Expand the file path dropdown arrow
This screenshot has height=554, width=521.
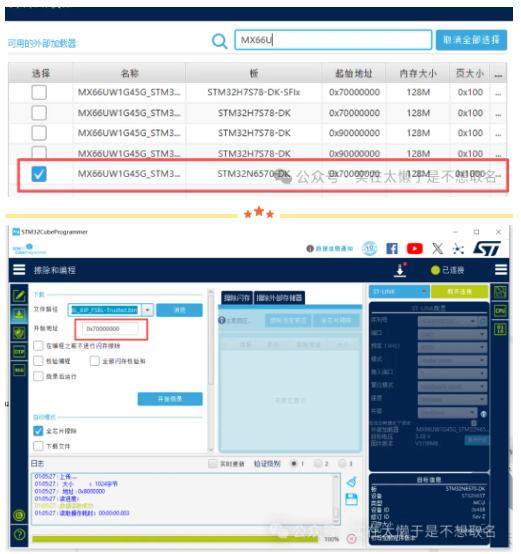pyautogui.click(x=148, y=310)
